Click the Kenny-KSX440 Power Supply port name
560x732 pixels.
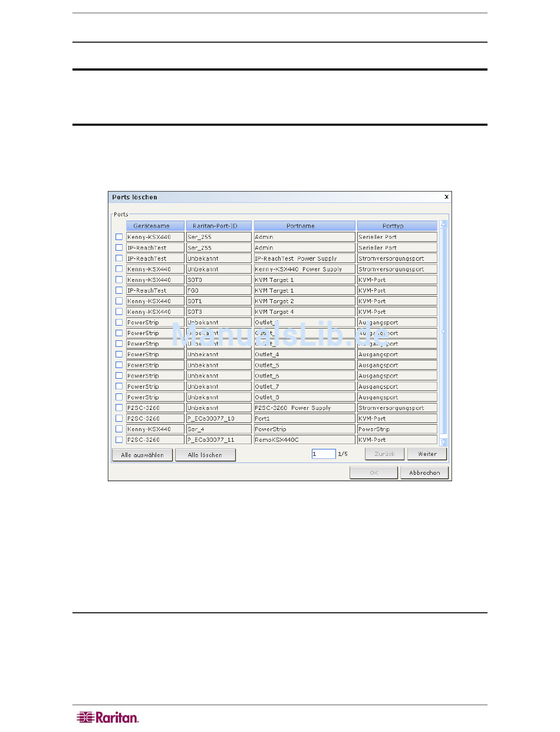(x=305, y=269)
